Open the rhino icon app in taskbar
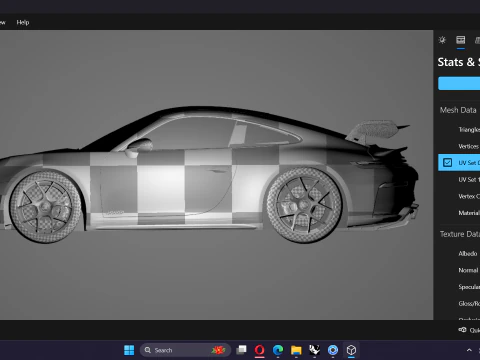Image resolution: width=480 pixels, height=360 pixels. click(314, 350)
